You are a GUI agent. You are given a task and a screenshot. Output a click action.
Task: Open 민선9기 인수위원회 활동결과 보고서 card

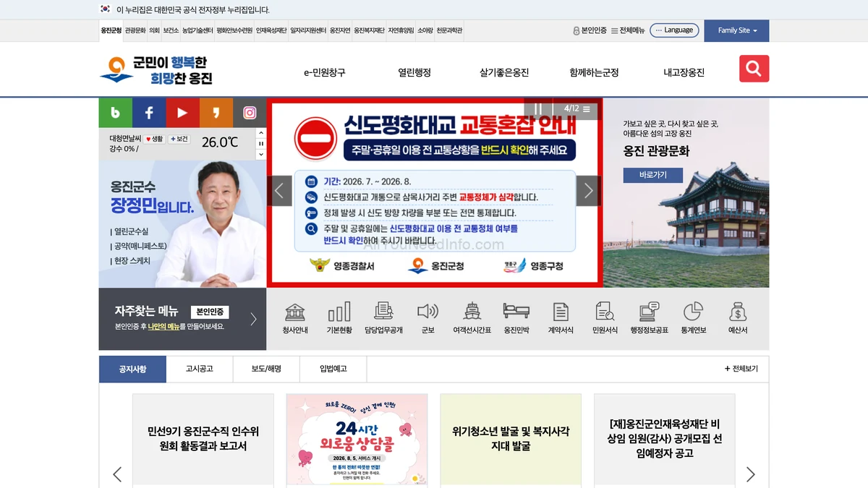pos(203,440)
